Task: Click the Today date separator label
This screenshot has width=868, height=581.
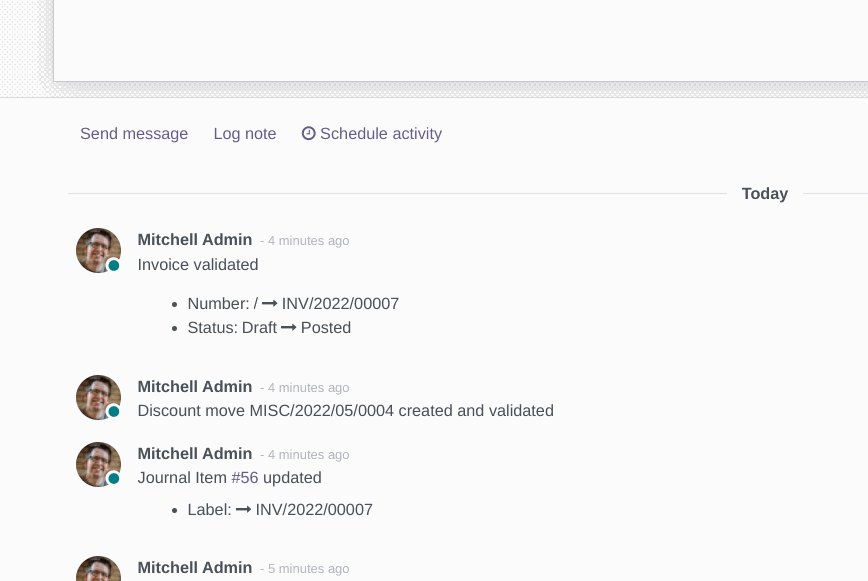Action: pyautogui.click(x=764, y=194)
